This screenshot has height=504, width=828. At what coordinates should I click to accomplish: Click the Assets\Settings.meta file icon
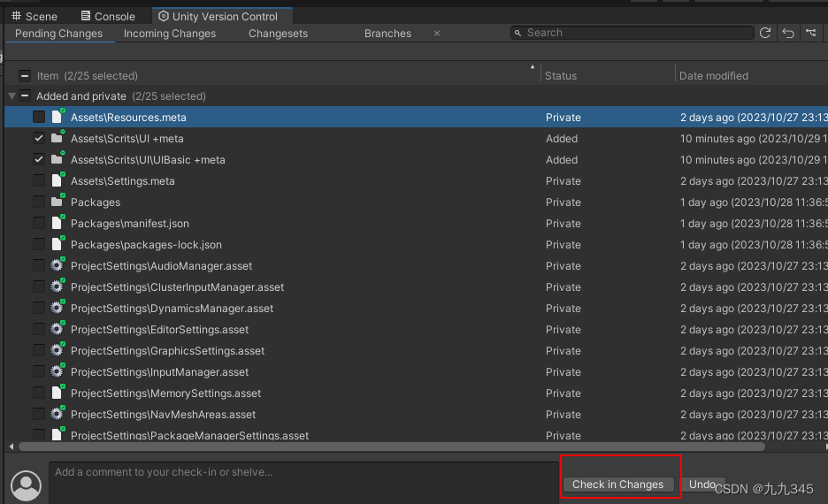point(57,180)
